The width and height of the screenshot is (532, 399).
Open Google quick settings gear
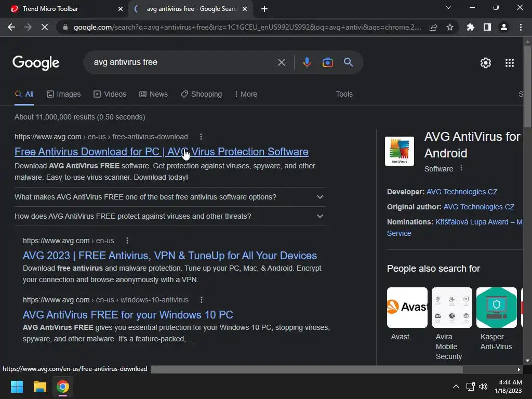coord(486,63)
